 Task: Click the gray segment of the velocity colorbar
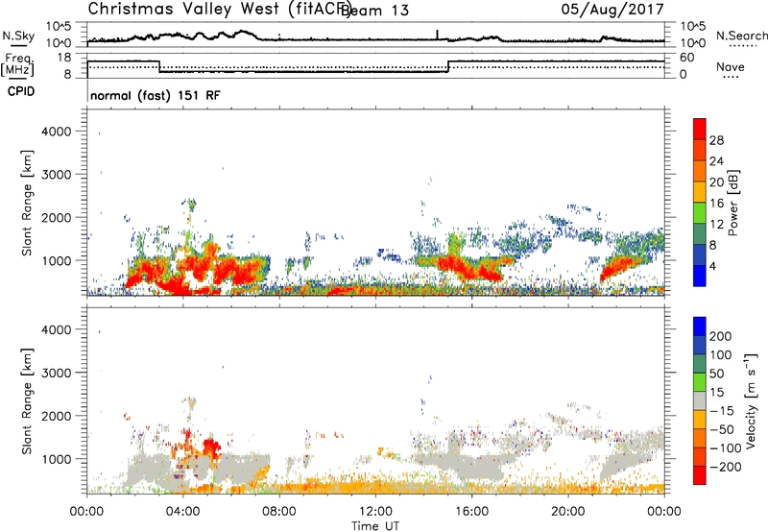700,400
